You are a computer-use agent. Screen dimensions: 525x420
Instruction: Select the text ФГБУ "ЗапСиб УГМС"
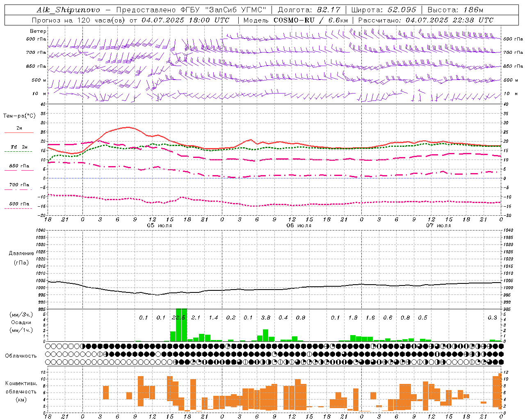coord(224,10)
